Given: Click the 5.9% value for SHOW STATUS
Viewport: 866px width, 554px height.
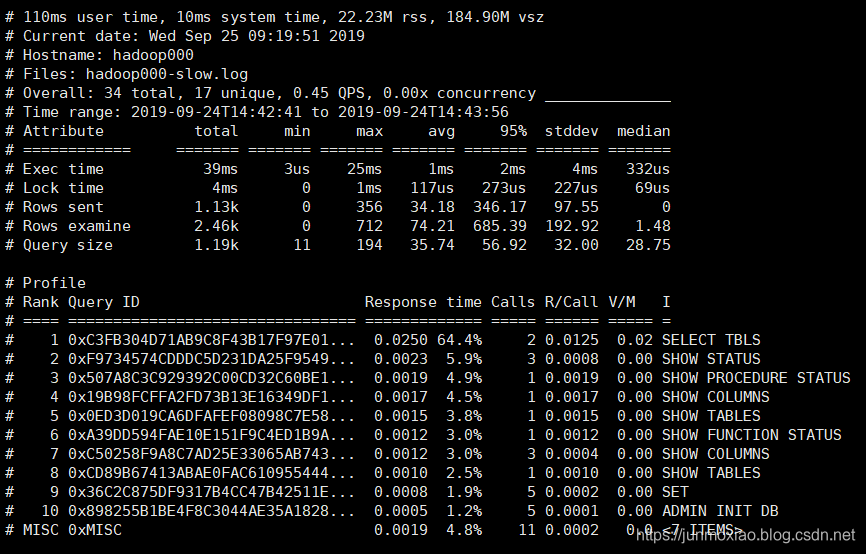Looking at the screenshot, I should (x=463, y=359).
